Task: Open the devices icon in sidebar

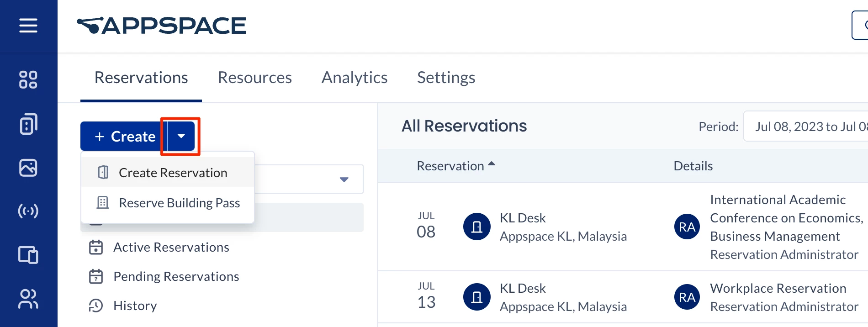Action: click(28, 255)
